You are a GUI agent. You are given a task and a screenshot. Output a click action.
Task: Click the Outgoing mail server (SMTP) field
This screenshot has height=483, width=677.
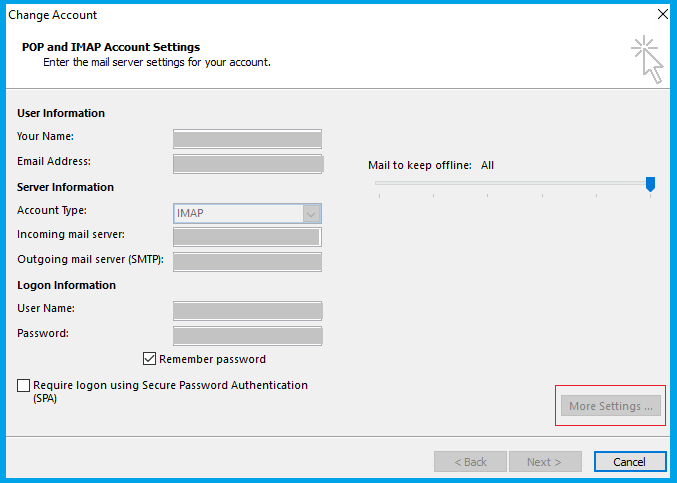coord(247,262)
